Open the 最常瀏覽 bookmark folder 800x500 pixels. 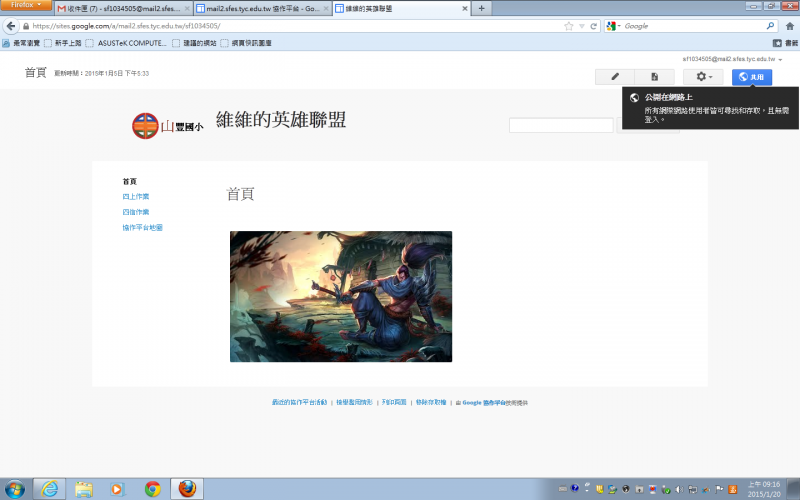[x=21, y=43]
